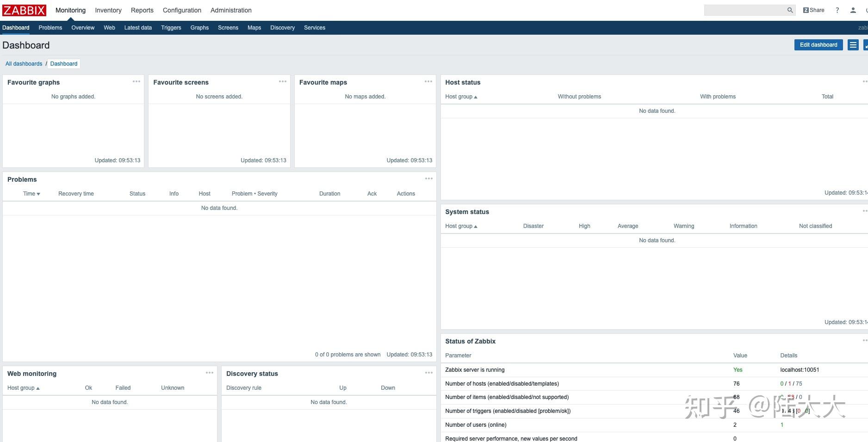Follow the All dashboards breadcrumb link
This screenshot has width=868, height=442.
click(x=24, y=64)
